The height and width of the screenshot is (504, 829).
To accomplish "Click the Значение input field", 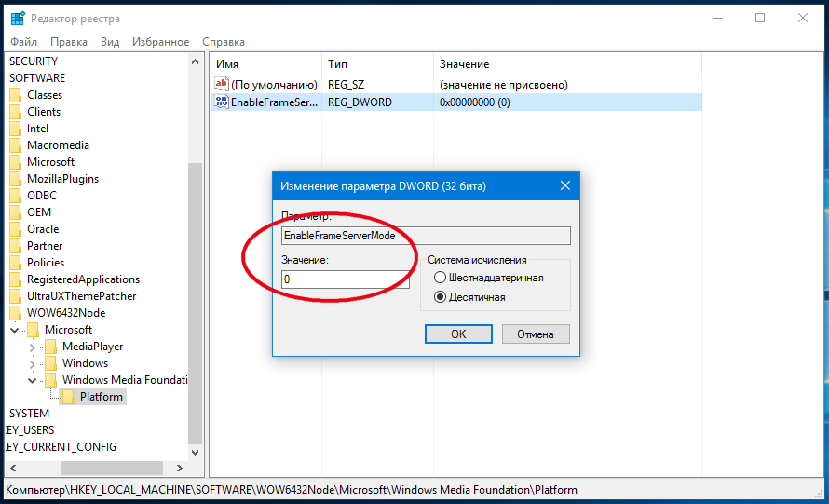I will pyautogui.click(x=345, y=279).
